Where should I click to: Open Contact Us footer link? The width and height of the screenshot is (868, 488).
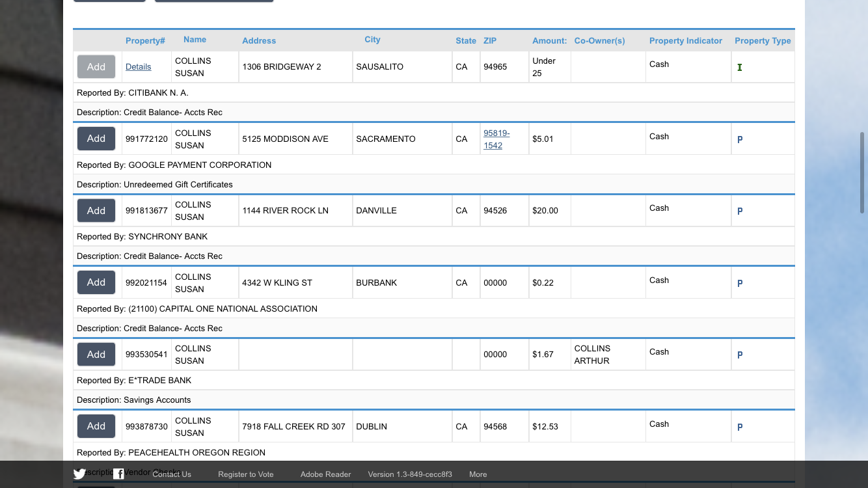click(172, 474)
